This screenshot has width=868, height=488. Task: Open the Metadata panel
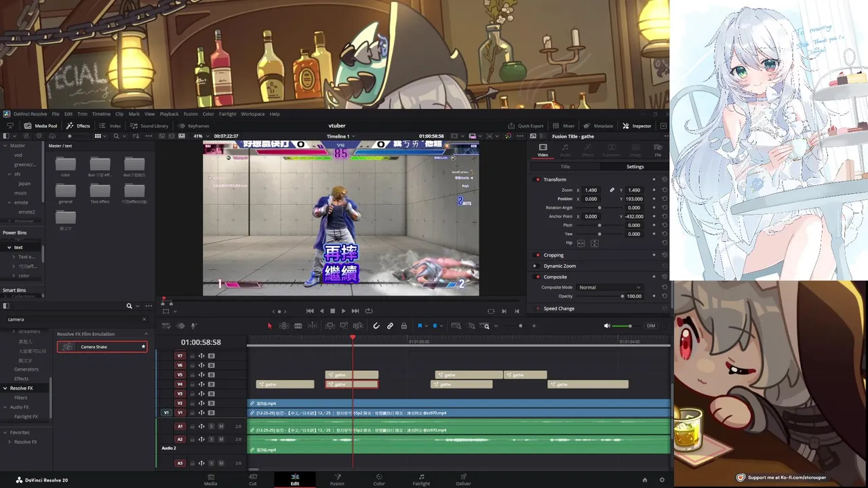click(598, 125)
